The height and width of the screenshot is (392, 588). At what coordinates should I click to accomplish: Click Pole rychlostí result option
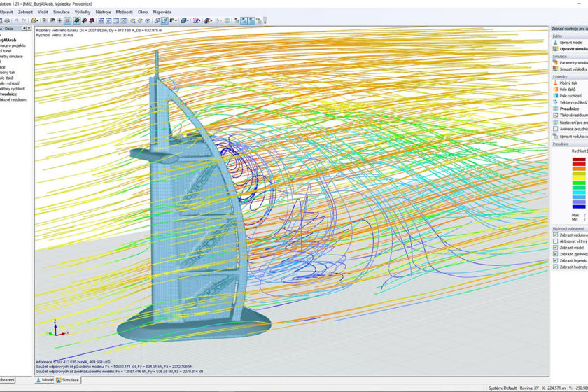[570, 96]
